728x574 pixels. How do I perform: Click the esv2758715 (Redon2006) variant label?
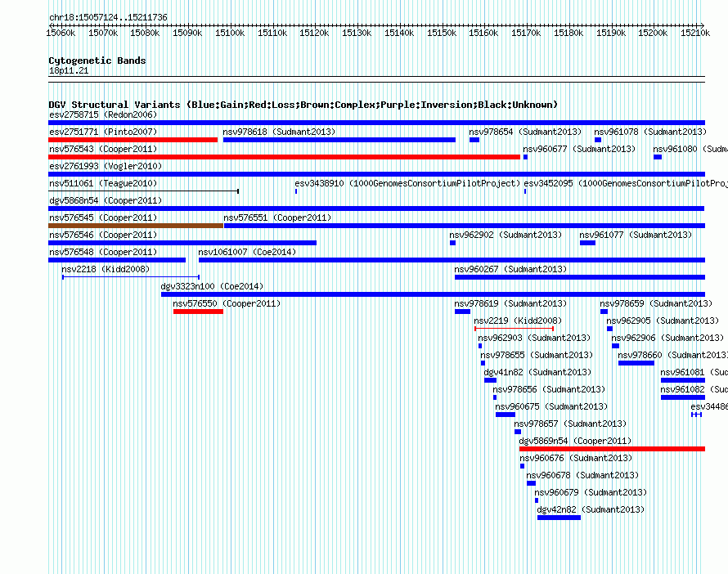103,114
